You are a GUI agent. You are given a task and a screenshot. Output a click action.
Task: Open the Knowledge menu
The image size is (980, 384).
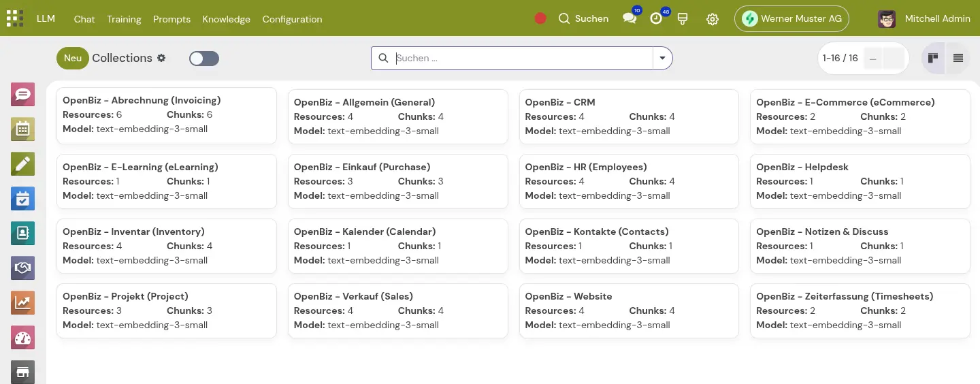pyautogui.click(x=226, y=19)
